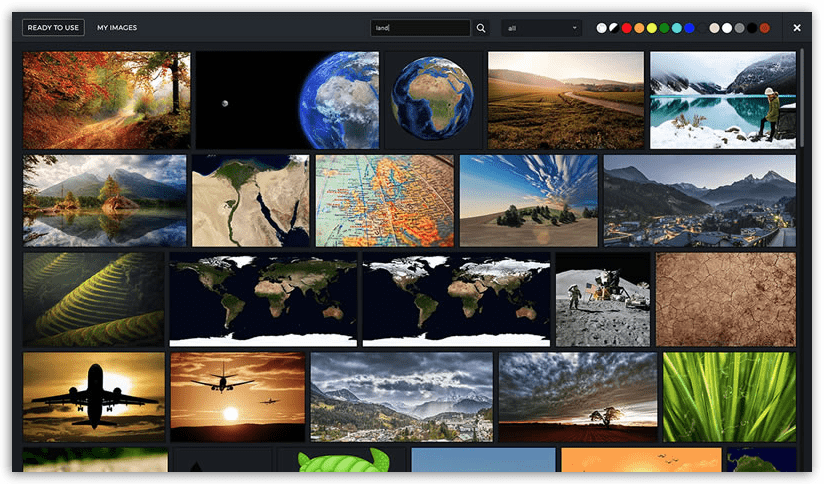The width and height of the screenshot is (824, 484).
Task: Switch to the My Images tab
Action: (117, 28)
